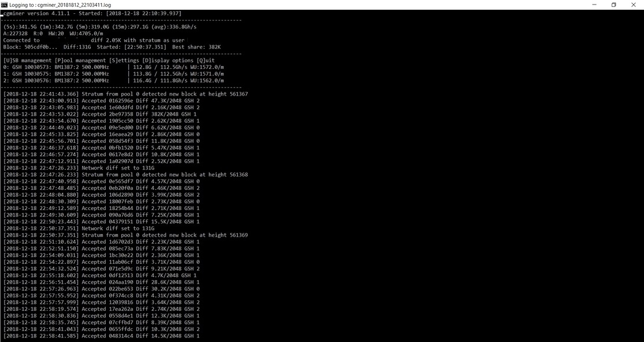Image resolution: width=644 pixels, height=342 pixels.
Task: Click log line 'Accepted 048314c4'
Action: pos(101,336)
